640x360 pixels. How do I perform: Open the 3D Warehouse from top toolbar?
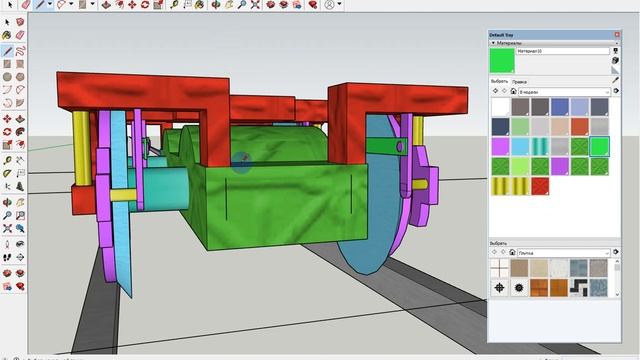coord(270,4)
